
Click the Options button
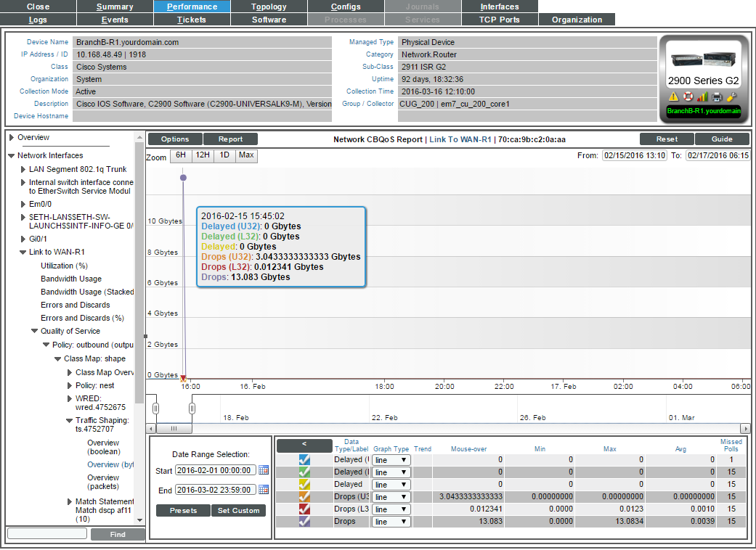175,139
